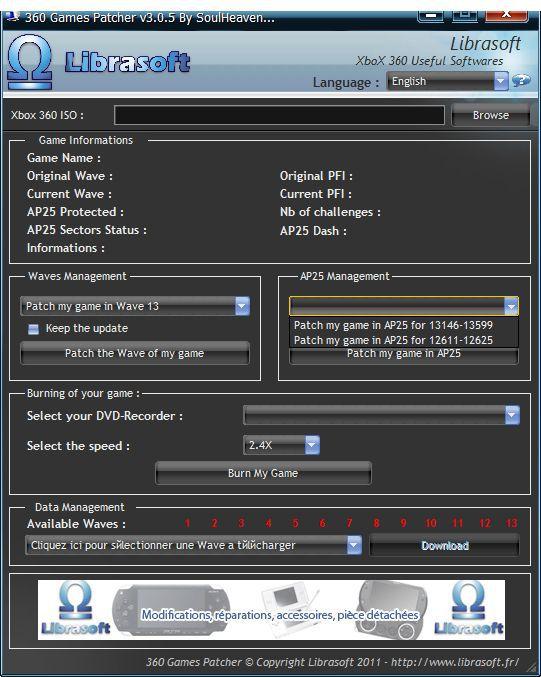Open the 2.4X burn speed dropdown
This screenshot has width=541, height=677.
pos(282,445)
